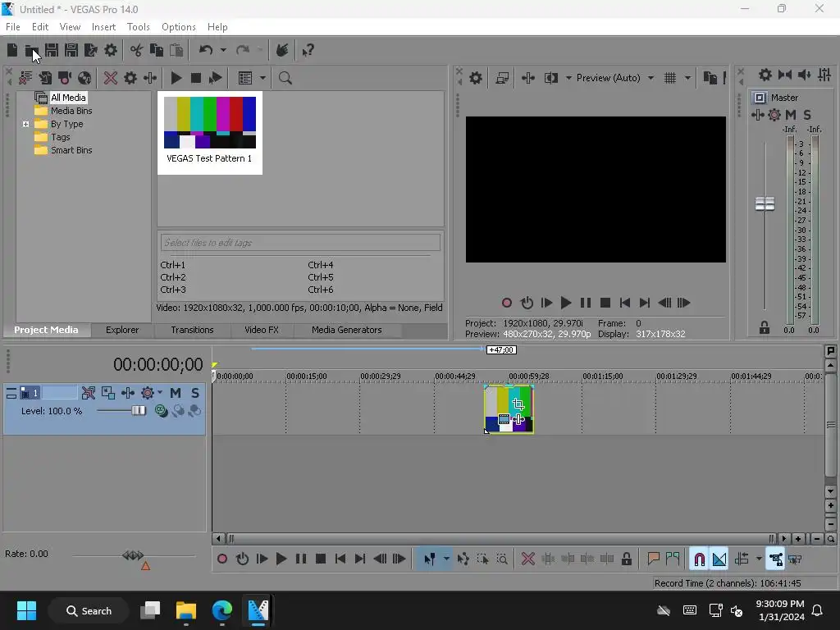Toggle Enable Snapping magnet button
The height and width of the screenshot is (630, 840).
(699, 559)
